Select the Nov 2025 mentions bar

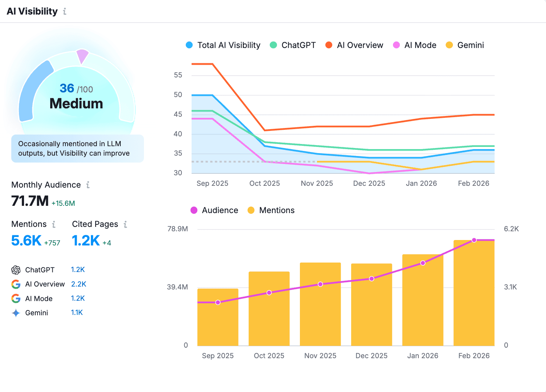point(320,304)
